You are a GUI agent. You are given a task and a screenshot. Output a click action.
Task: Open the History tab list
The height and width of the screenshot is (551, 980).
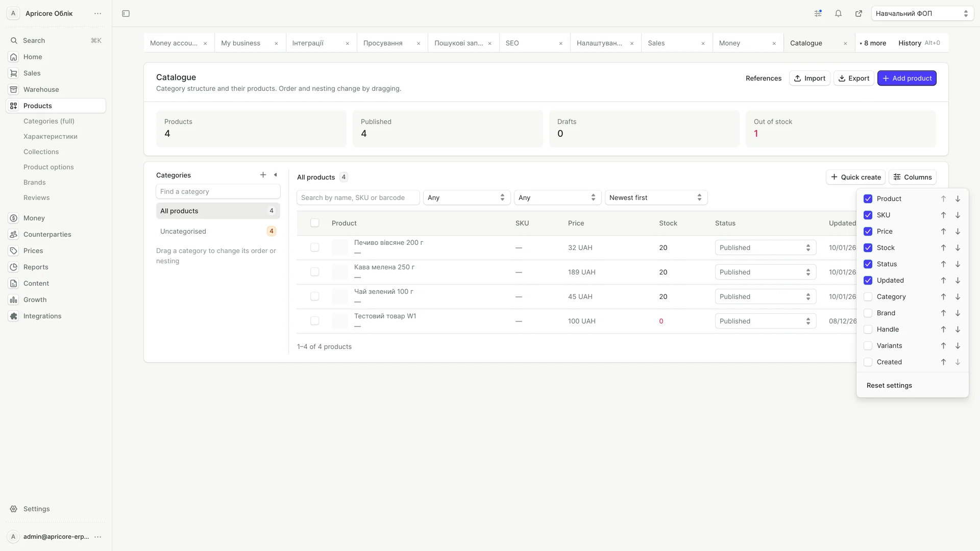point(919,43)
